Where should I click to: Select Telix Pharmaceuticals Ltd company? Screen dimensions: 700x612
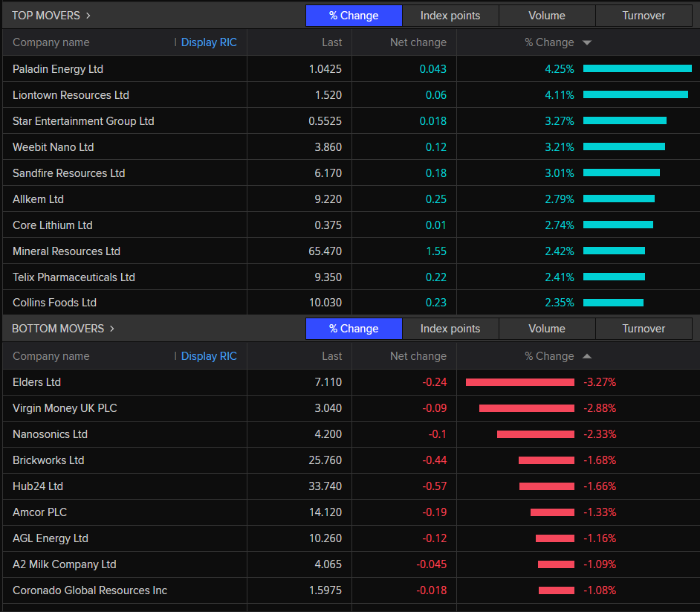tap(74, 277)
